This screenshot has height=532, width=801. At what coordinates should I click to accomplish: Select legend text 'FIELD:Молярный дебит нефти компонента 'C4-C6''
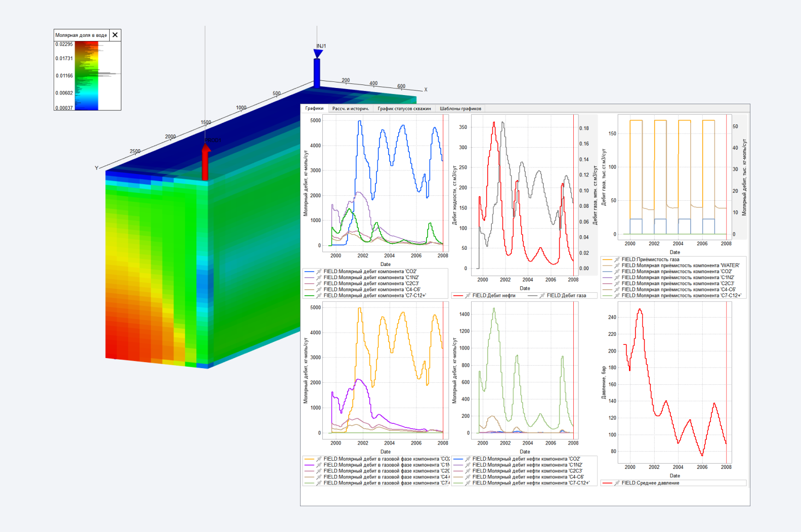pyautogui.click(x=528, y=477)
